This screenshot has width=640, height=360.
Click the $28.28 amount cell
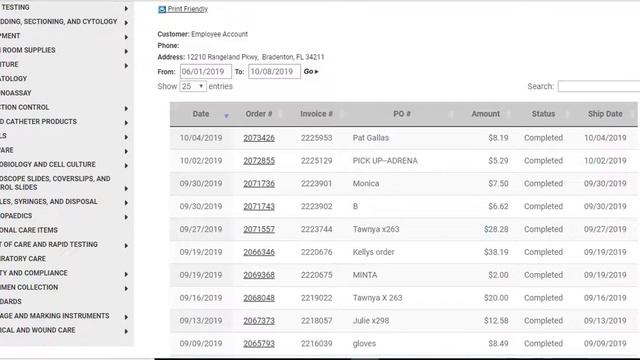496,229
